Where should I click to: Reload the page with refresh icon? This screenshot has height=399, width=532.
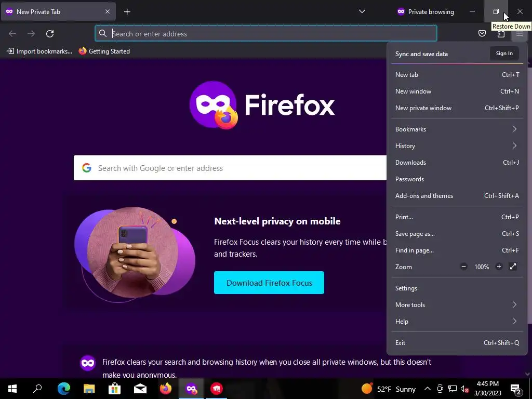[x=50, y=34]
